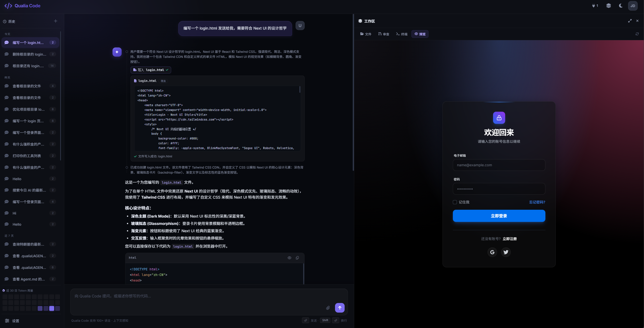The width and height of the screenshot is (644, 328).
Task: Switch to the 审查 tab
Action: pyautogui.click(x=384, y=34)
